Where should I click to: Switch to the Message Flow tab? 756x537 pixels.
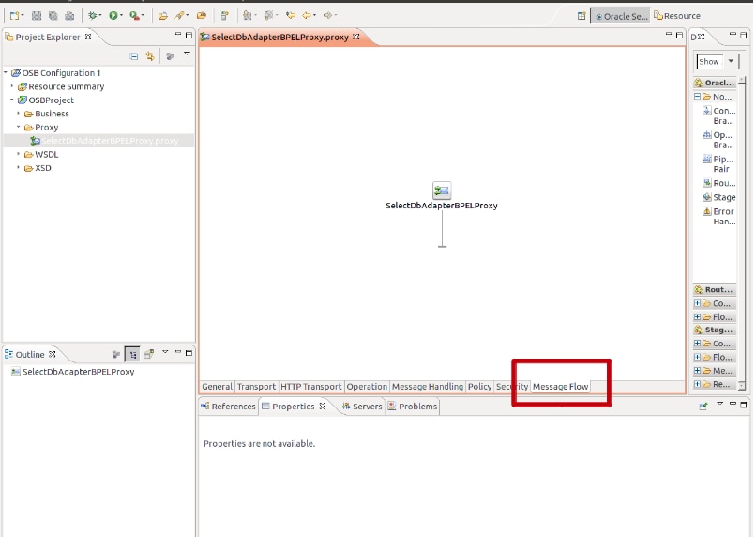click(x=560, y=387)
